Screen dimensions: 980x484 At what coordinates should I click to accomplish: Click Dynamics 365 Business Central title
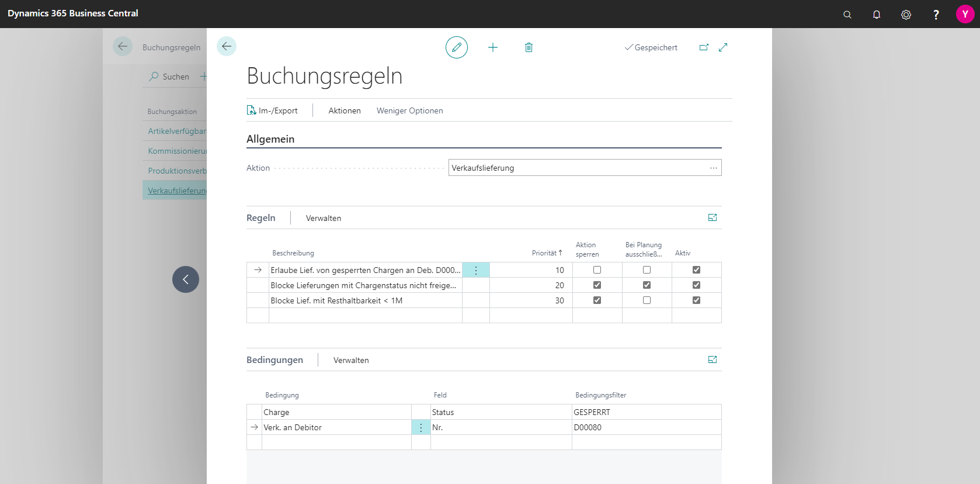pyautogui.click(x=73, y=13)
